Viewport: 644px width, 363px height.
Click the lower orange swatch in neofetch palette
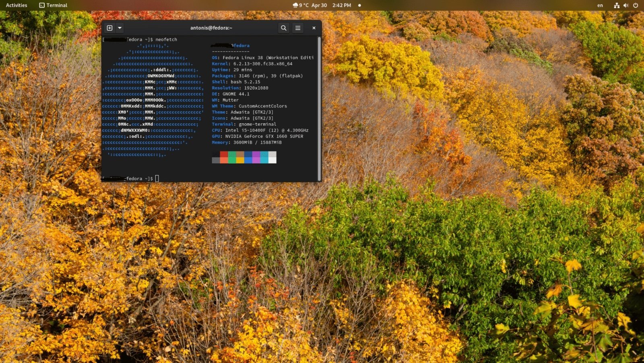pyautogui.click(x=224, y=160)
